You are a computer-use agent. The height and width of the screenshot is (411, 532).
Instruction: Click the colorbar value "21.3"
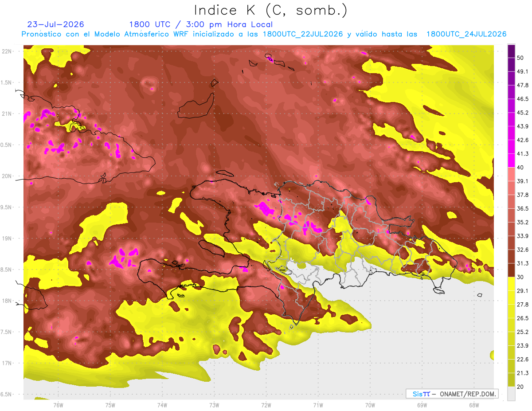(x=523, y=373)
